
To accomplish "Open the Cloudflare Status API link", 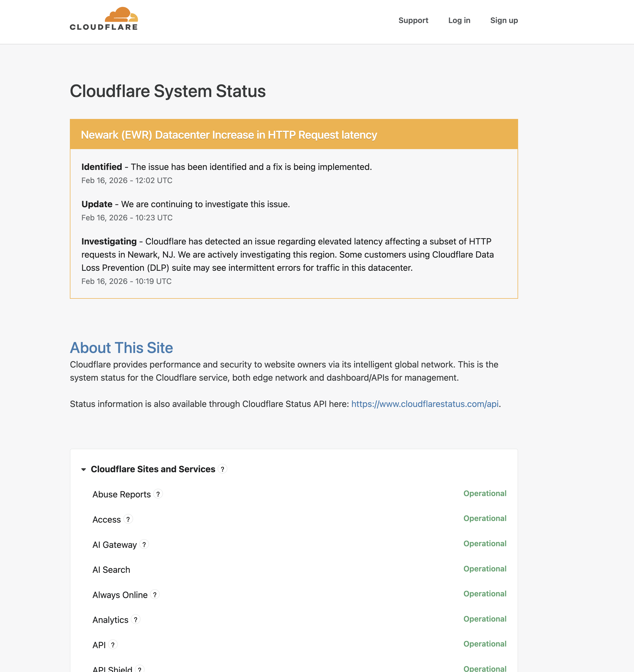I will tap(425, 404).
